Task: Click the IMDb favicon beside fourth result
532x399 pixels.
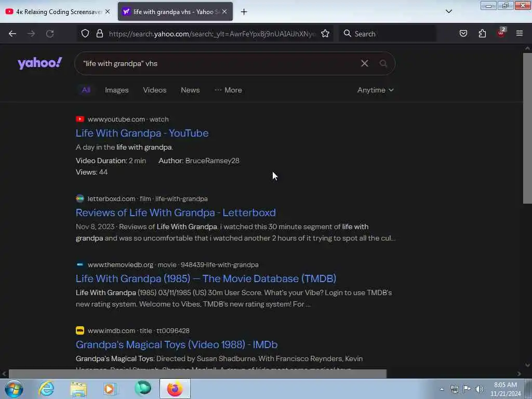Action: click(x=80, y=330)
